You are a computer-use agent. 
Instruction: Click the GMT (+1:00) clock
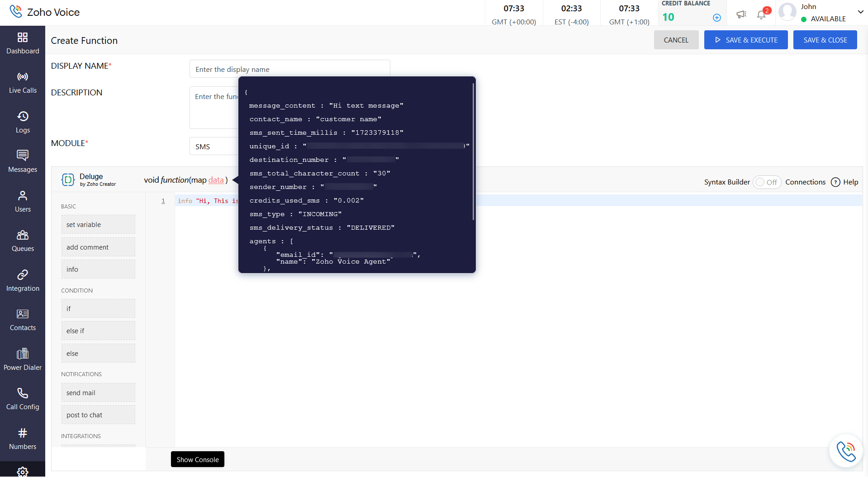629,14
